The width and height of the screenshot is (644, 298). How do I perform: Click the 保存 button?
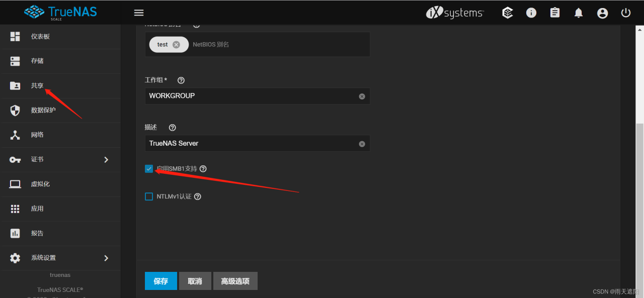(160, 281)
